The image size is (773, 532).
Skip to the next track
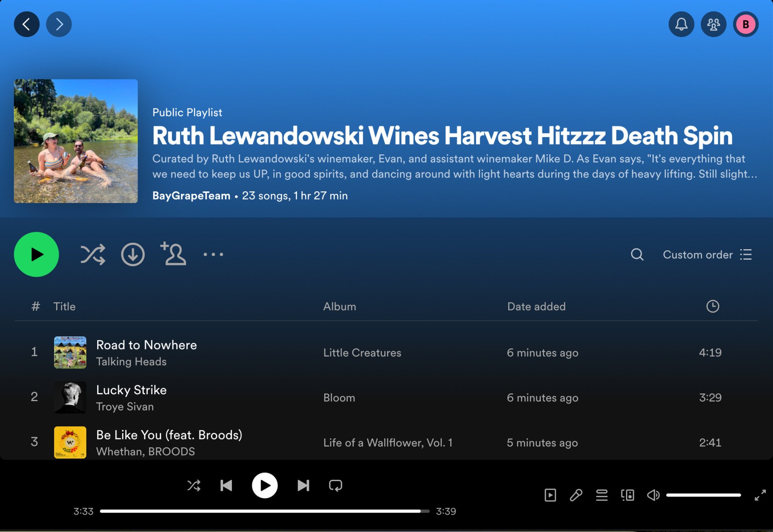click(x=303, y=486)
